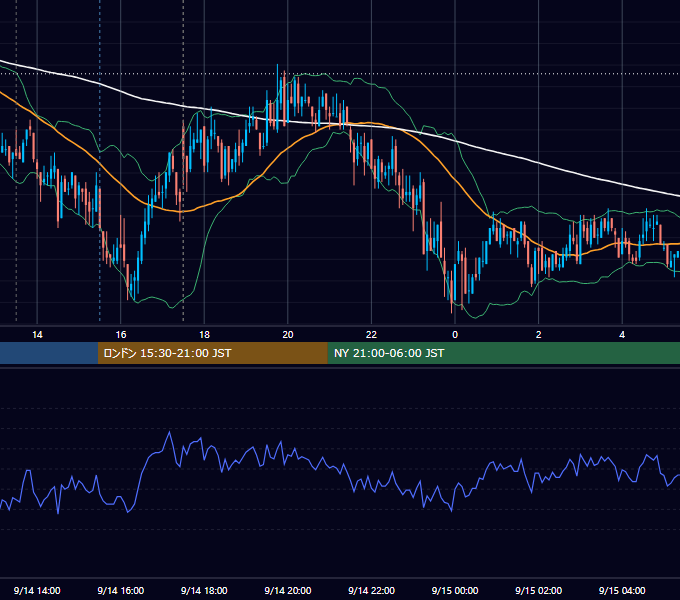Viewport: 680px width, 600px height.
Task: Click the 9/14 18:00 time label
Action: click(204, 590)
